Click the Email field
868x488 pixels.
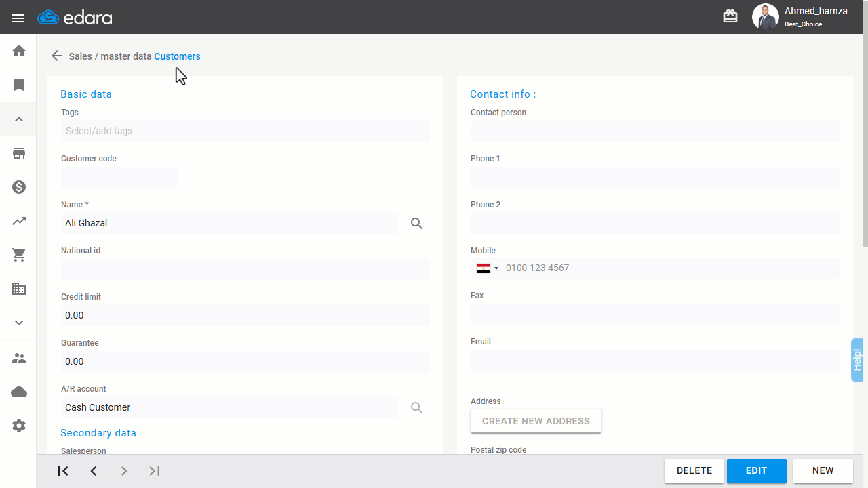tap(655, 360)
